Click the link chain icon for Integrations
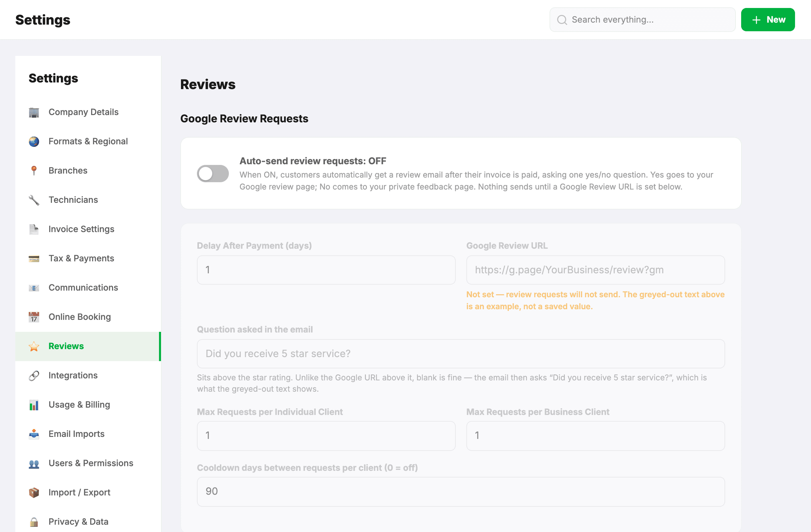 point(34,376)
